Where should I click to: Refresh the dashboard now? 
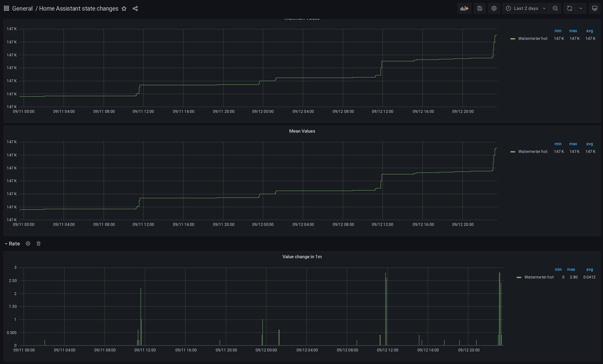point(570,8)
